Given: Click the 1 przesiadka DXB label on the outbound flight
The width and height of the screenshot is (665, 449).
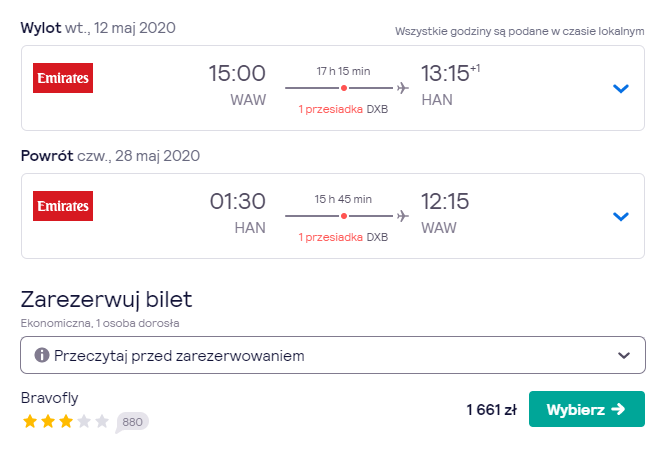Looking at the screenshot, I should coord(343,109).
